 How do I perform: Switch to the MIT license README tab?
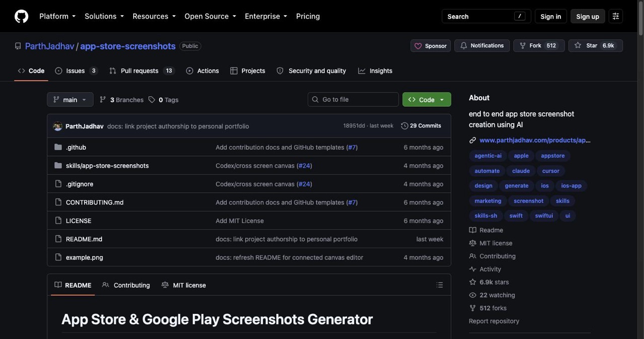tap(184, 285)
